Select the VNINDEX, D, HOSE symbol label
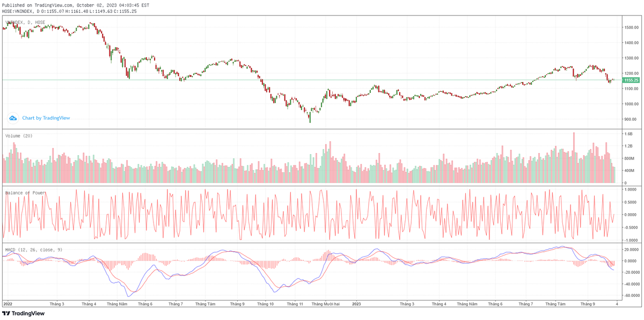644x320 pixels. click(25, 23)
